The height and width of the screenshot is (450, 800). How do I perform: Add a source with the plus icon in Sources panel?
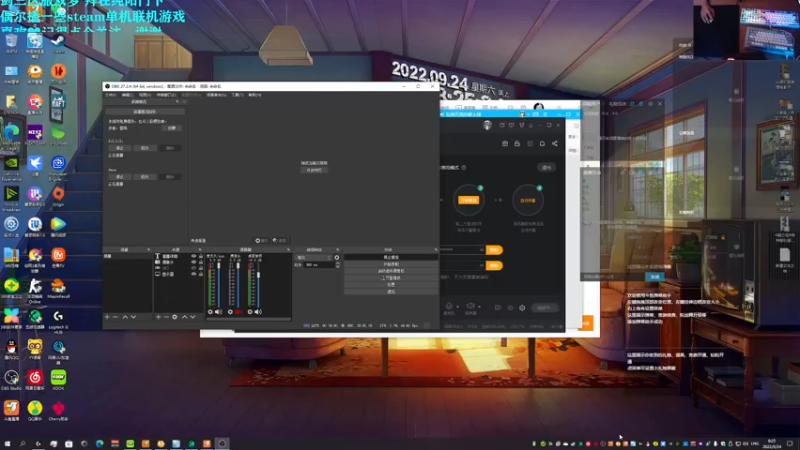pyautogui.click(x=158, y=317)
